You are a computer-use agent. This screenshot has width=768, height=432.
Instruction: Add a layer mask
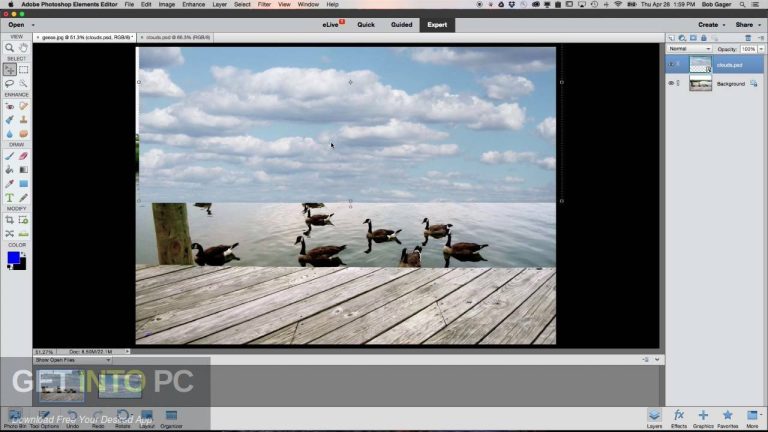click(x=693, y=38)
